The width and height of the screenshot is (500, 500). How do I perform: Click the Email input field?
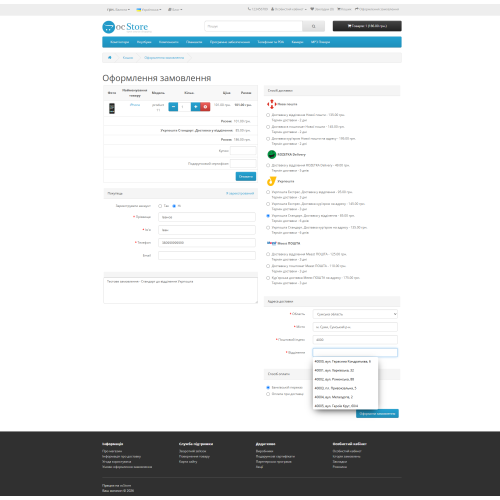[x=207, y=255]
